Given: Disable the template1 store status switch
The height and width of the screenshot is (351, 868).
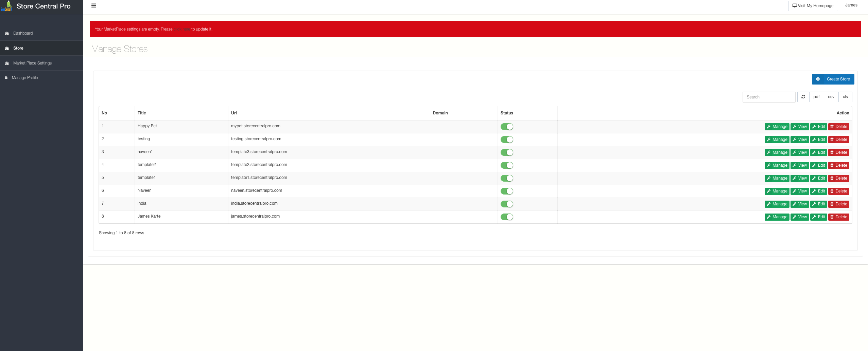Looking at the screenshot, I should (x=507, y=178).
